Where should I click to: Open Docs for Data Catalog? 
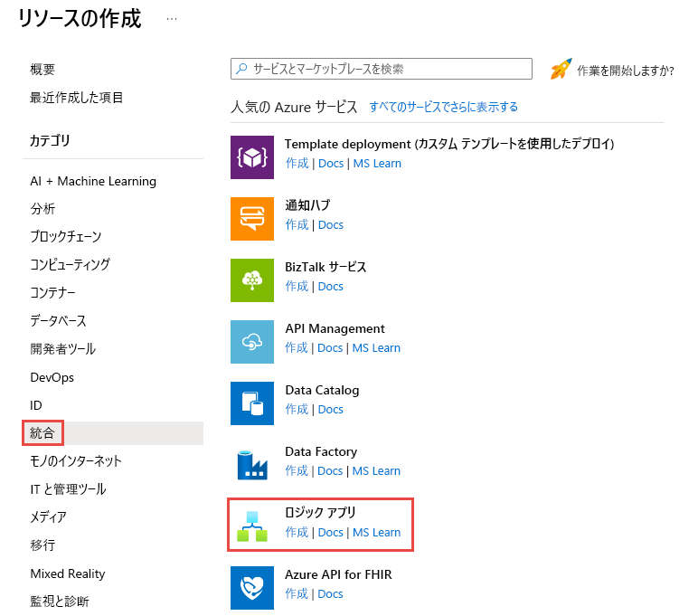click(x=330, y=410)
